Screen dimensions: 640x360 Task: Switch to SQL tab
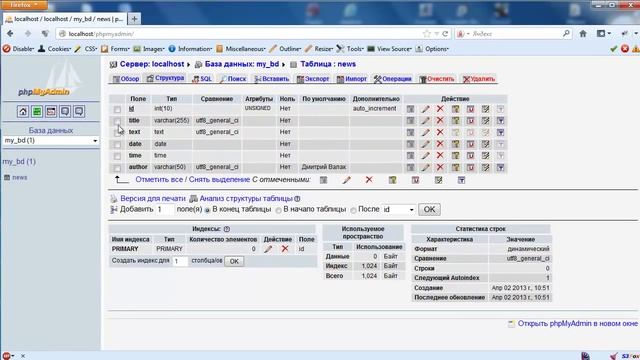[x=202, y=79]
